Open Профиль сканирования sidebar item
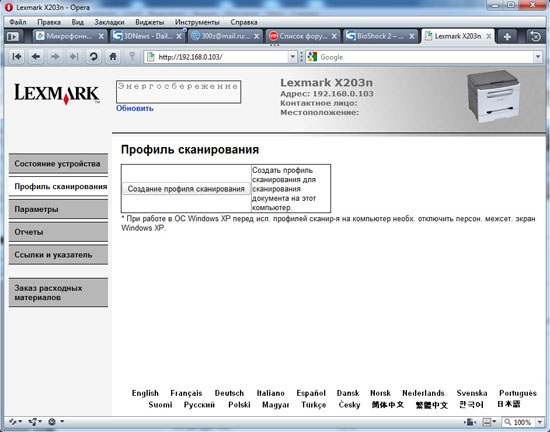 tap(58, 187)
